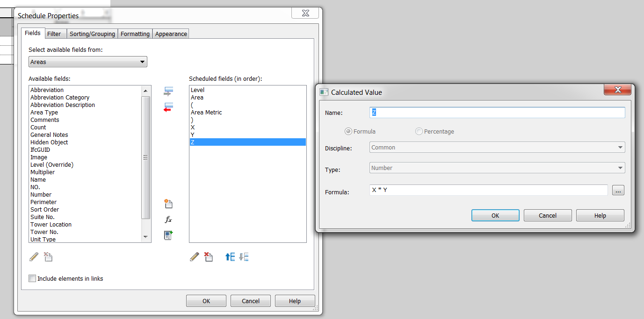Click the formula browse ellipsis button
Image resolution: width=644 pixels, height=319 pixels.
tap(618, 190)
